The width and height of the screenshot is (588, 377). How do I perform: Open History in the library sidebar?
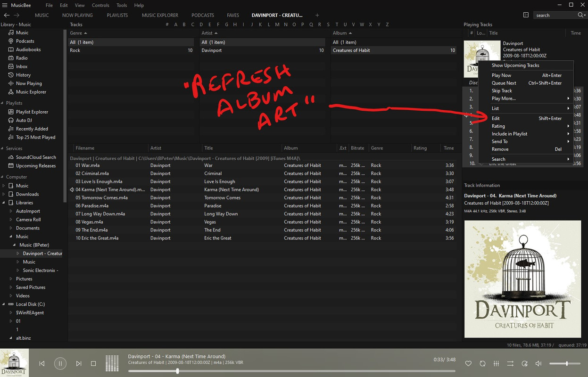pyautogui.click(x=23, y=75)
